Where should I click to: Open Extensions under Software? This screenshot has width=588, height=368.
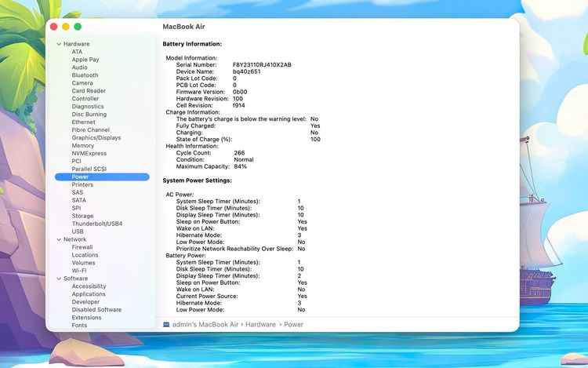pos(86,317)
